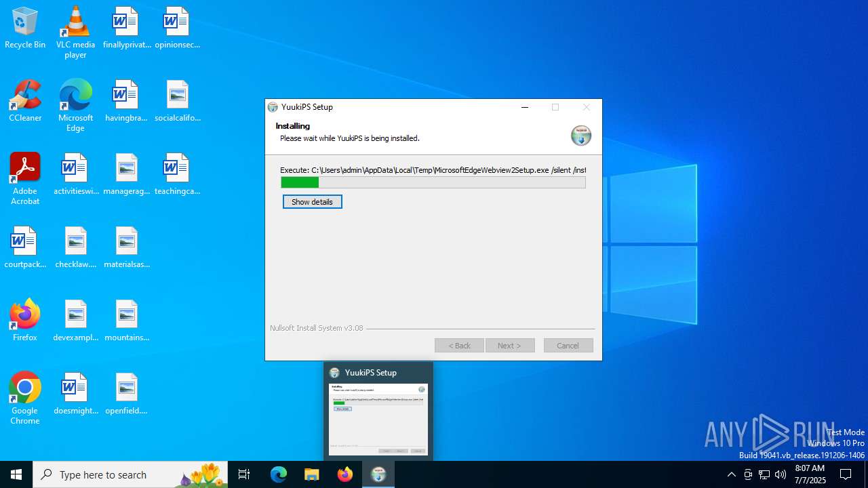Select the havingbra... Word document
Image resolution: width=868 pixels, height=488 pixels.
127,102
